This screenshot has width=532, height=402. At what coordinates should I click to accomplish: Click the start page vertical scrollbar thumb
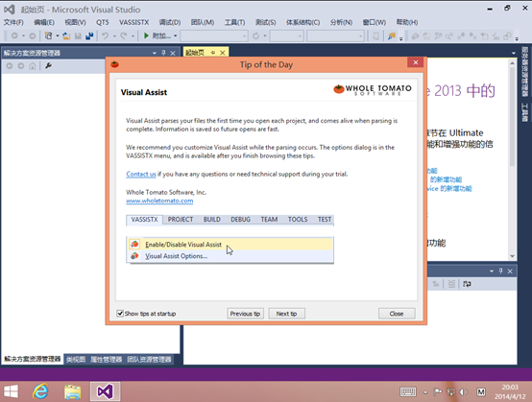(x=513, y=117)
